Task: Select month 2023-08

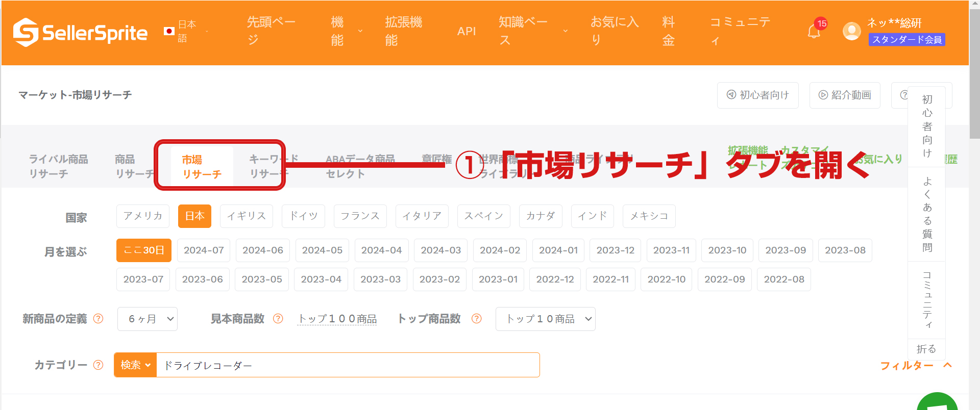Action: click(845, 250)
